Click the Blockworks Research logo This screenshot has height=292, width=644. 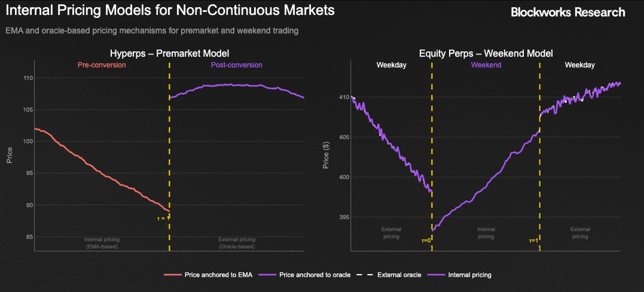pyautogui.click(x=568, y=12)
